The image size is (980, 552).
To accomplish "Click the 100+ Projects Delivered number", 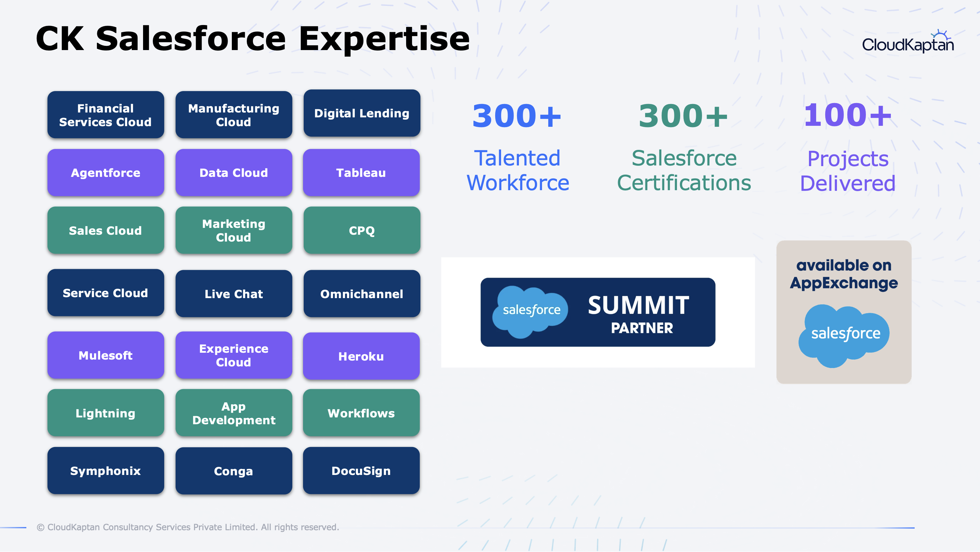I will coord(848,115).
